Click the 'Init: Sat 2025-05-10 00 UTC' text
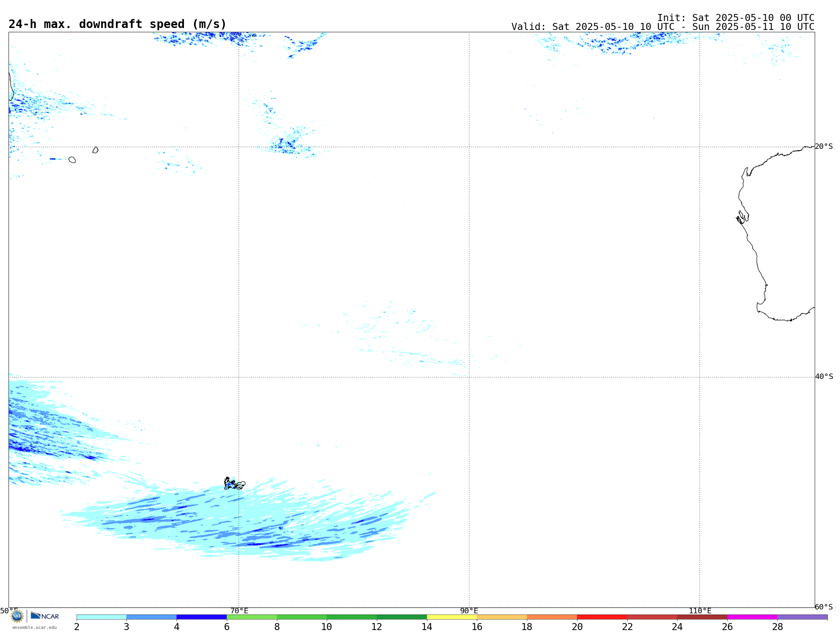 (736, 18)
